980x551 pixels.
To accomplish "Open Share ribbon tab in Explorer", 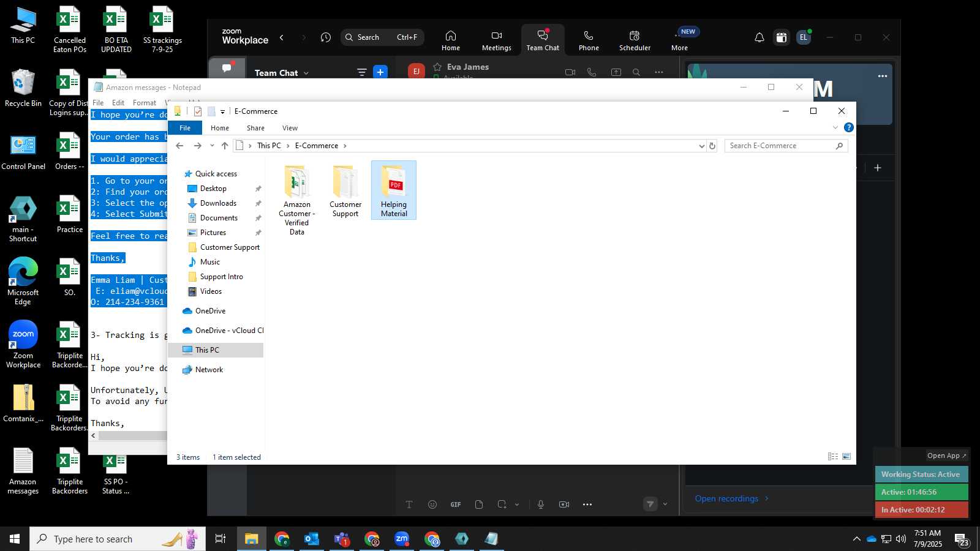I will point(255,128).
